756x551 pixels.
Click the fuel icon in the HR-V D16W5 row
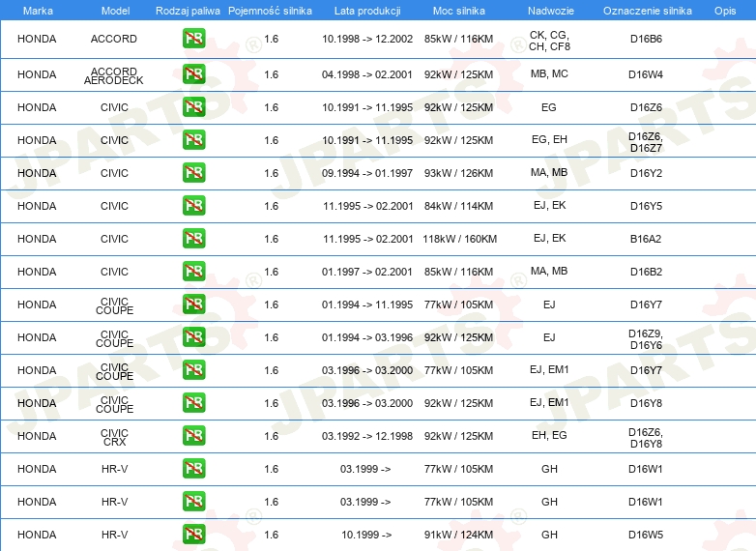coord(193,535)
